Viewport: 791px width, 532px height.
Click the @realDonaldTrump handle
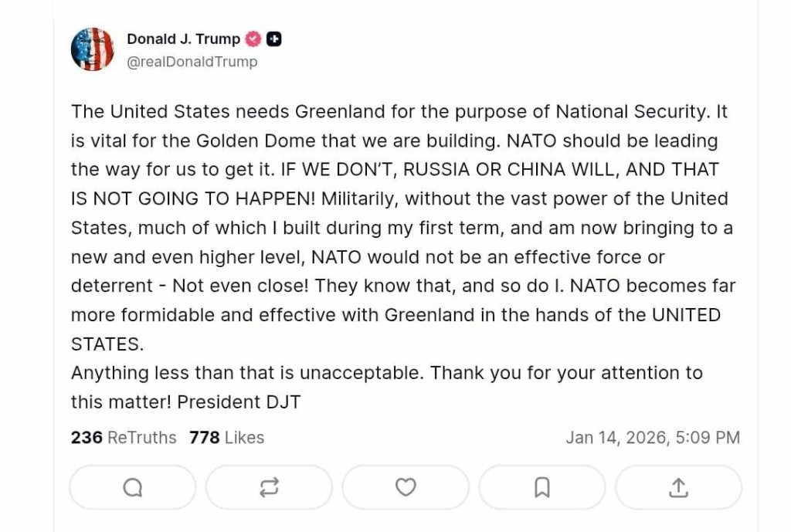tap(192, 62)
